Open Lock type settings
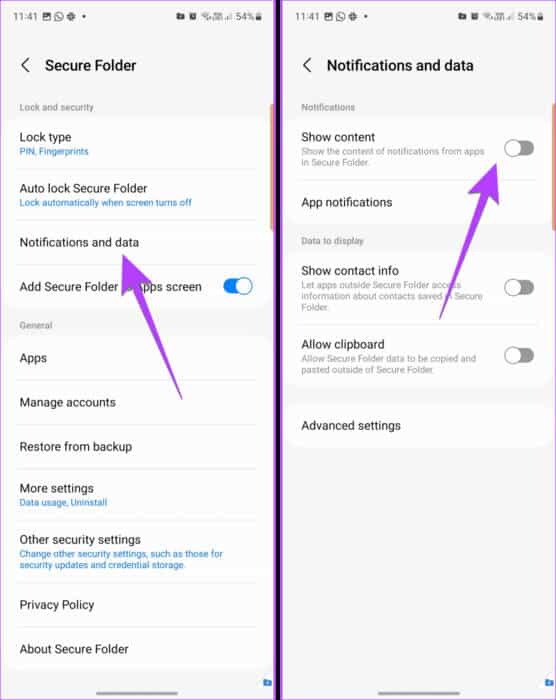556x700 pixels. (x=137, y=144)
